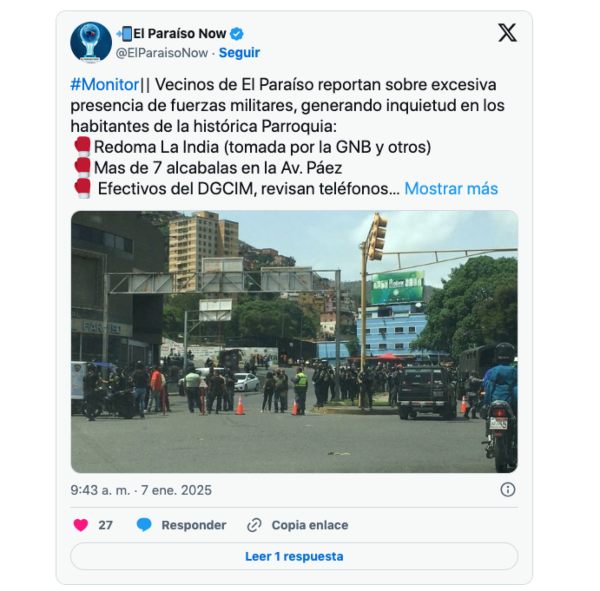Follow the account via Seguir

pyautogui.click(x=239, y=52)
